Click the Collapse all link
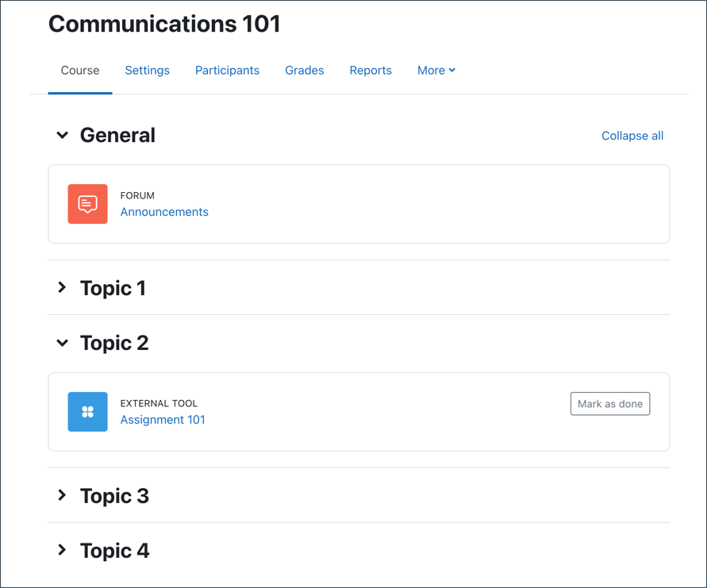Viewport: 707px width, 588px height. point(632,136)
